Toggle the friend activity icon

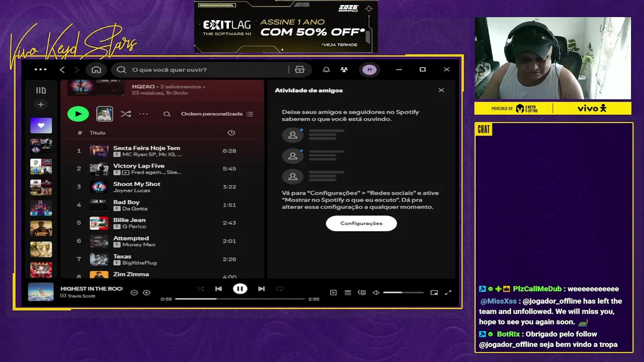pyautogui.click(x=344, y=69)
